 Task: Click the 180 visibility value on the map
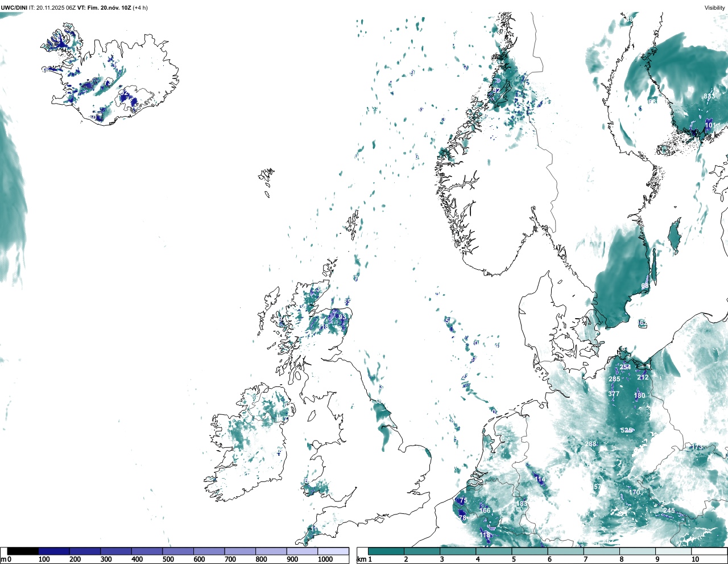click(640, 396)
